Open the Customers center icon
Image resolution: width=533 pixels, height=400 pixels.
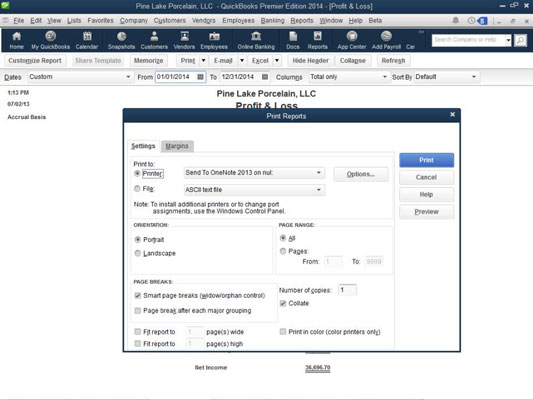coord(154,40)
